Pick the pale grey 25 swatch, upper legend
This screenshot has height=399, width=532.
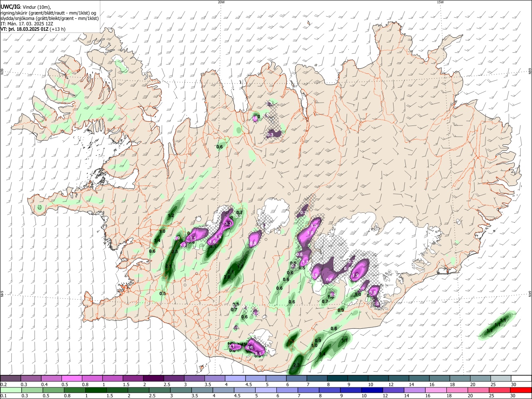click(x=501, y=379)
